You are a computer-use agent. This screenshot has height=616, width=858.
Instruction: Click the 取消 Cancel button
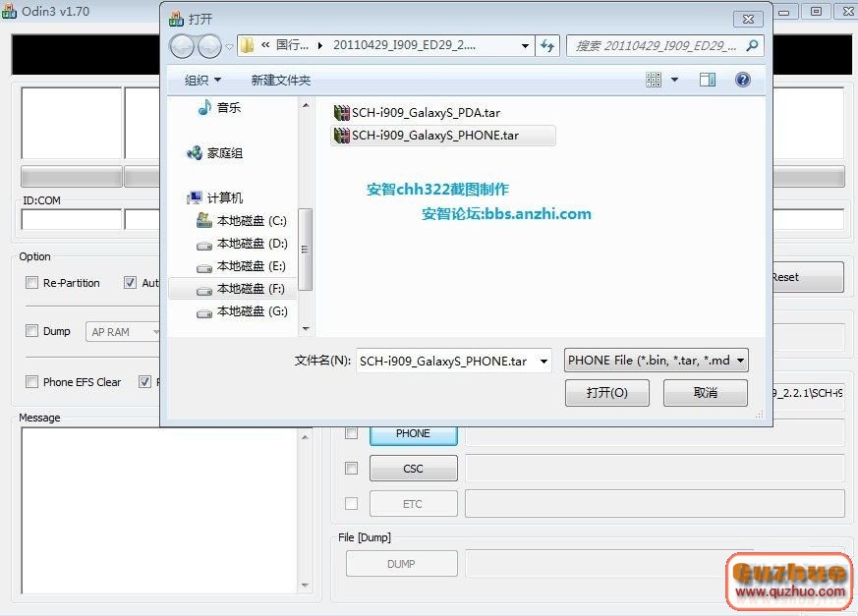706,393
